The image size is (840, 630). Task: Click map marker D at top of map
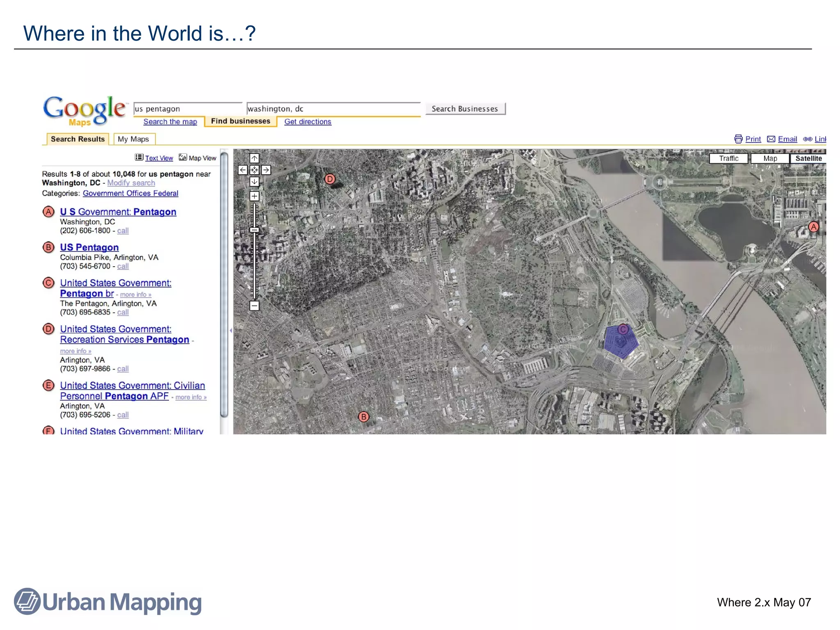[330, 179]
